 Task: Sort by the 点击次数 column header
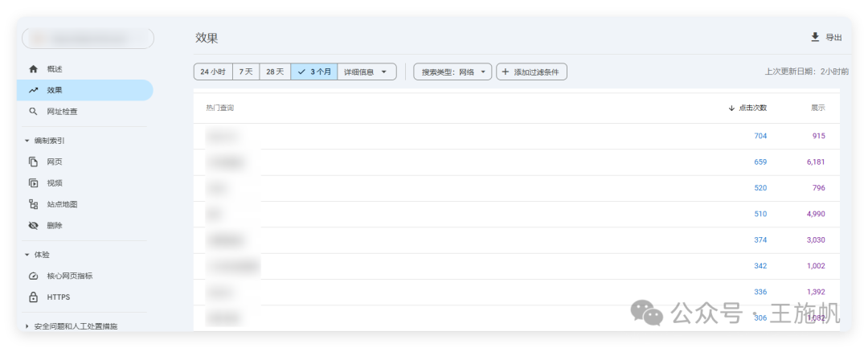click(748, 108)
